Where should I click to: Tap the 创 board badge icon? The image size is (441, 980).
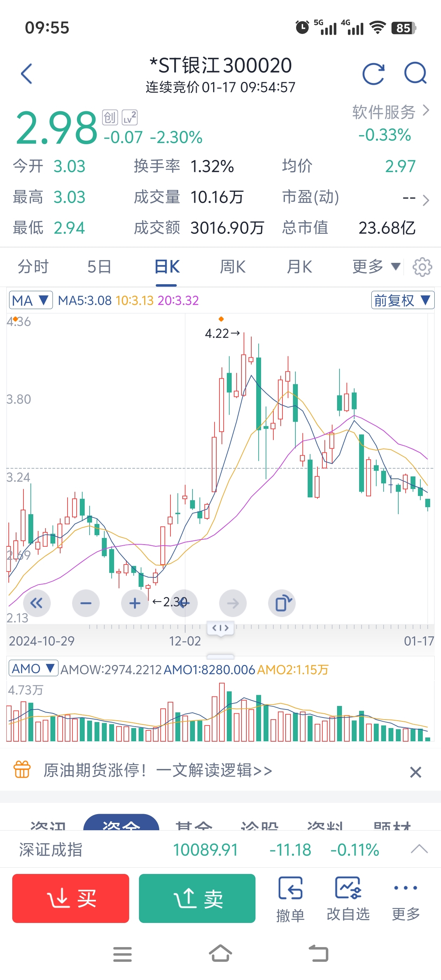110,118
